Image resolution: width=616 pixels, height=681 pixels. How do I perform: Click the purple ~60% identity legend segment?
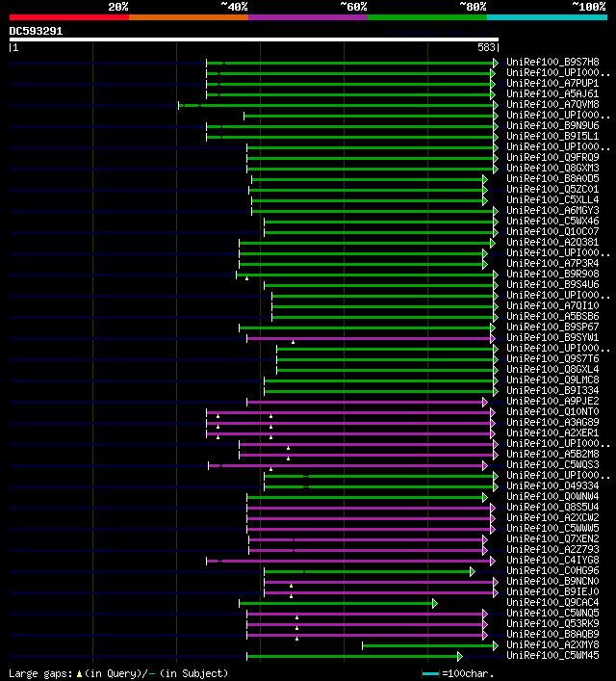(308, 17)
